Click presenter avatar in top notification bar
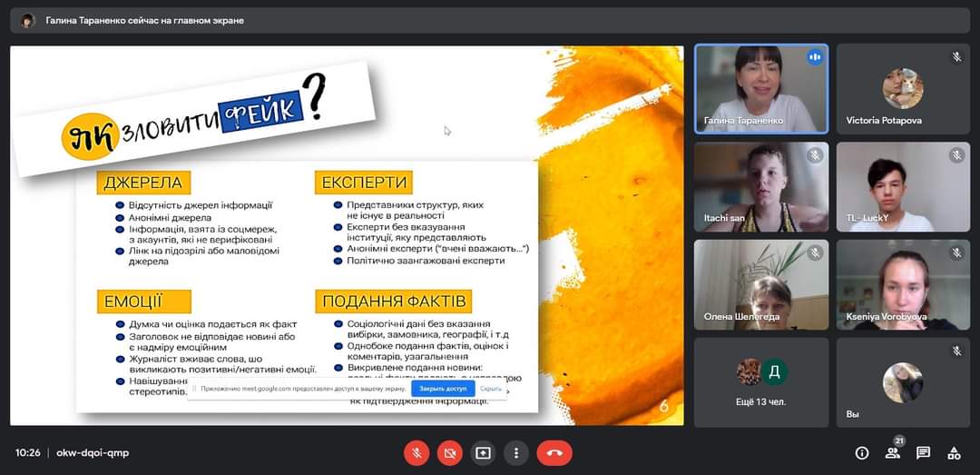Screen dimensions: 980x475 pos(28,21)
